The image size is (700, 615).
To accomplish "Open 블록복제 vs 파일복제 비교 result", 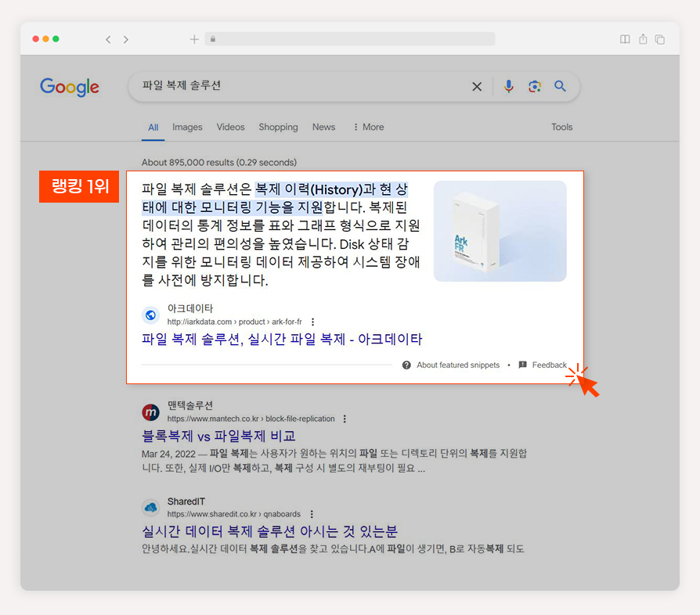I will (218, 436).
